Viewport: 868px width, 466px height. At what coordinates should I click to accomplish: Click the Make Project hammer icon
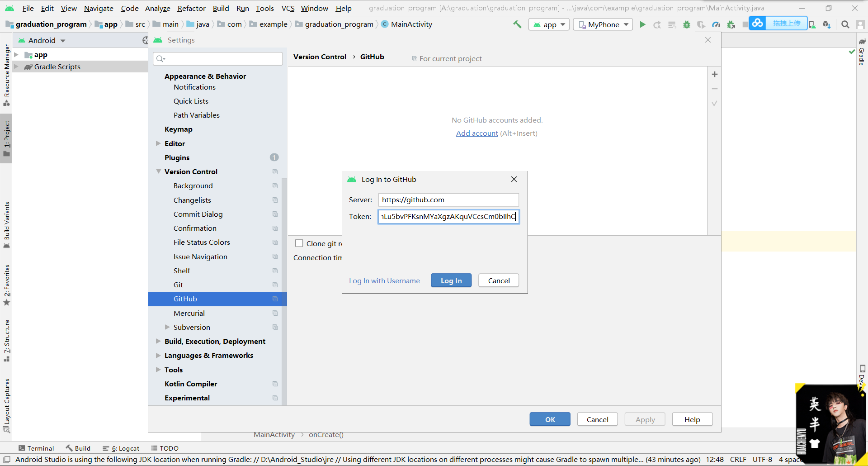coord(517,24)
